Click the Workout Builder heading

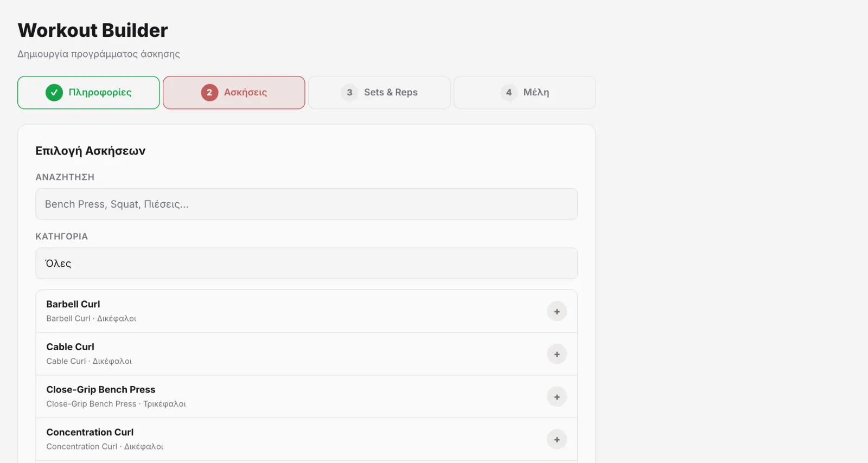(x=93, y=30)
